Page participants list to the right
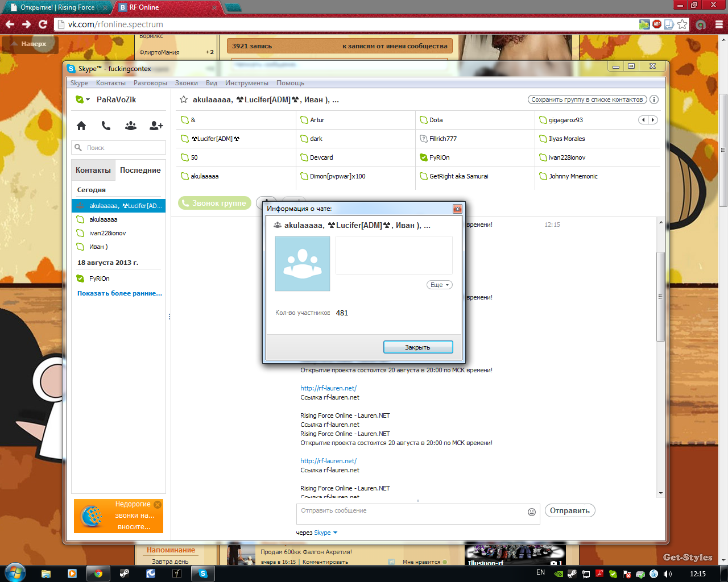The width and height of the screenshot is (728, 582). point(653,120)
